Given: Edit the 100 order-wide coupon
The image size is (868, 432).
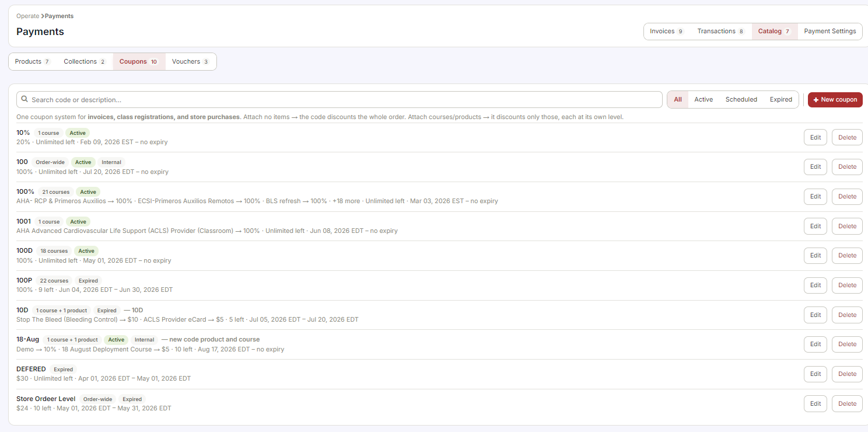Looking at the screenshot, I should (x=815, y=167).
